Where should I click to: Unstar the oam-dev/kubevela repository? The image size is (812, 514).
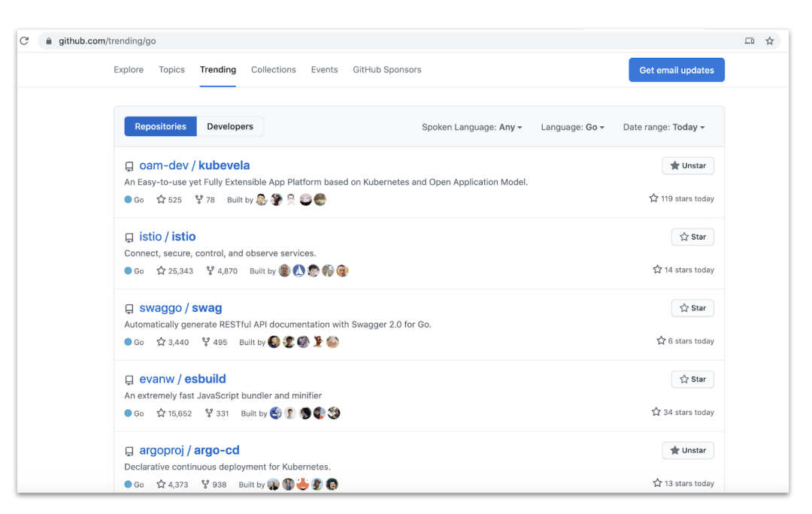pos(688,165)
